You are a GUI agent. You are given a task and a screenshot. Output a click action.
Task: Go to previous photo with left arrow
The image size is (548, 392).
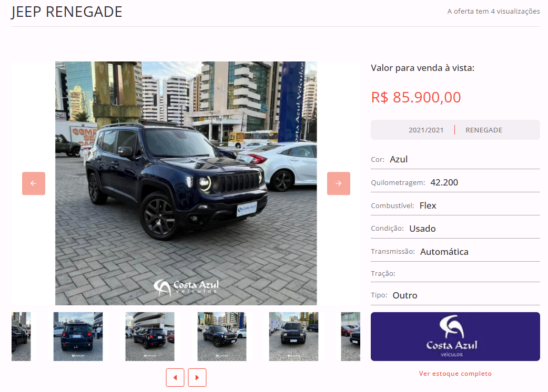pos(34,183)
